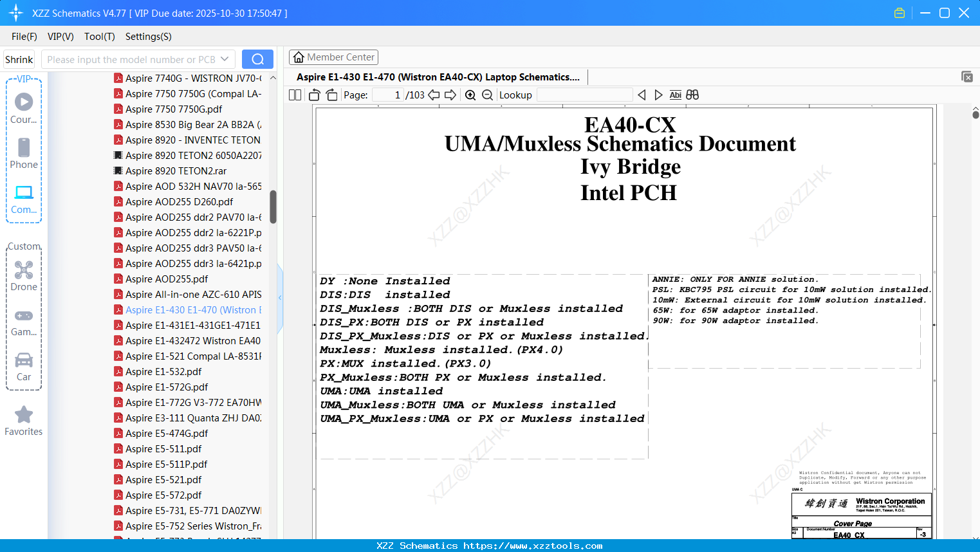Open Aspire 8920 TETON2 6050A2207 file
The image size is (980, 552).
coord(188,156)
